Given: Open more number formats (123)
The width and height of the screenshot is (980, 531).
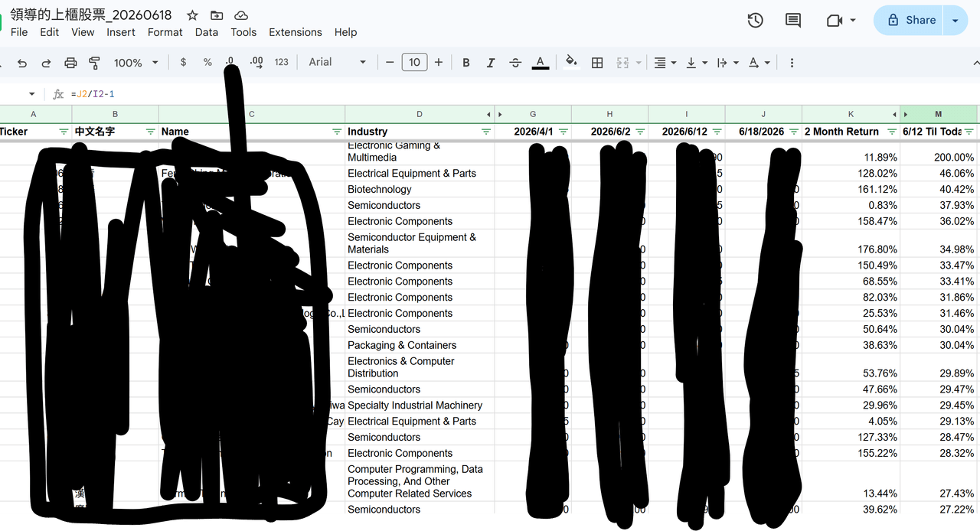Looking at the screenshot, I should point(282,63).
